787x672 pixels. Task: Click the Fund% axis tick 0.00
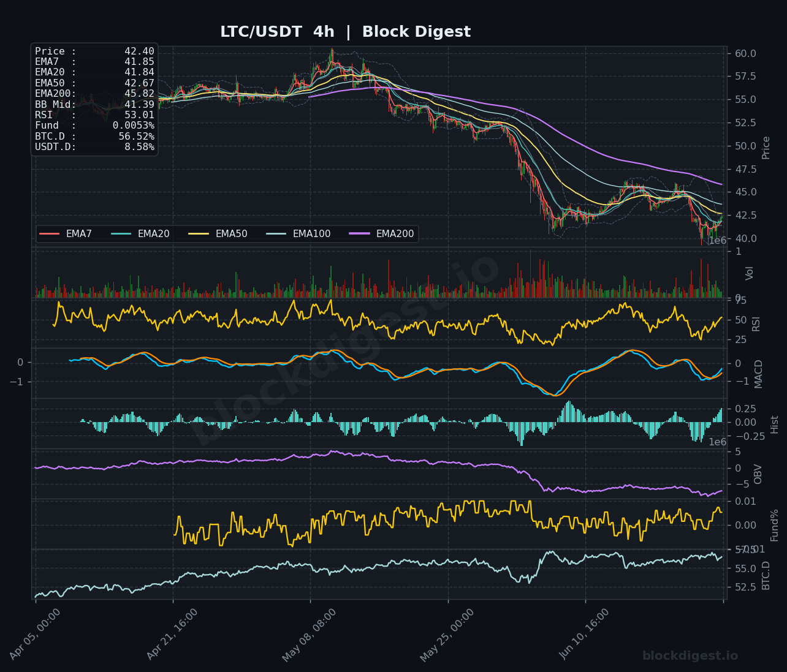(x=745, y=526)
